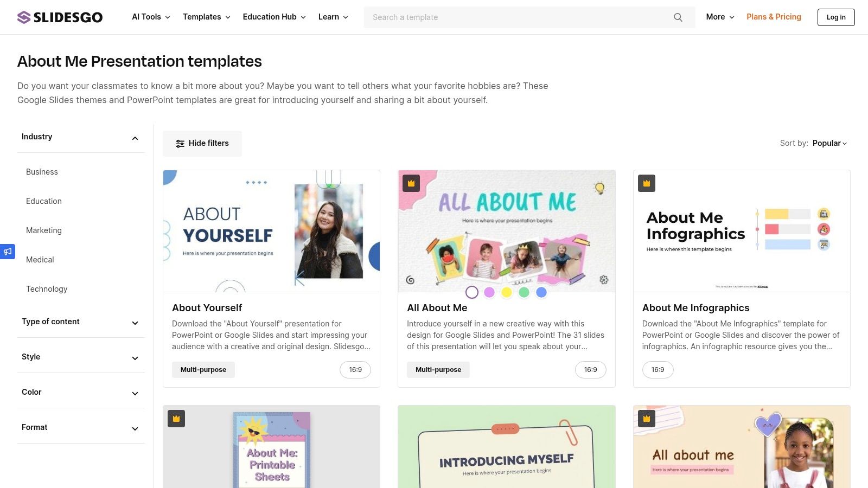Click the Log in button

tap(836, 17)
